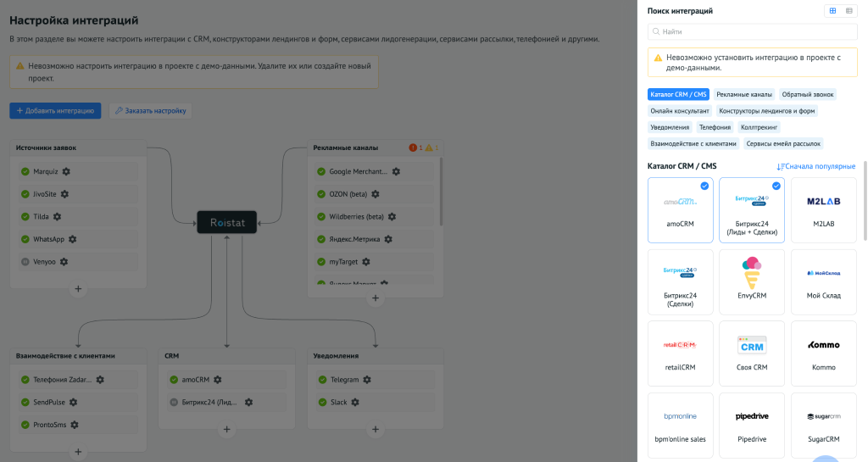Toggle the paused status of Битрикс24 in CRM
Screen dimensions: 868x462
[x=174, y=403]
